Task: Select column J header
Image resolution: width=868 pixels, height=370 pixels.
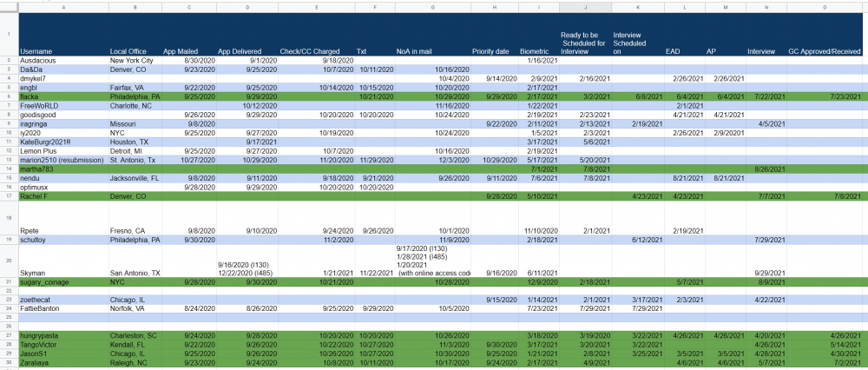Action: coord(585,8)
